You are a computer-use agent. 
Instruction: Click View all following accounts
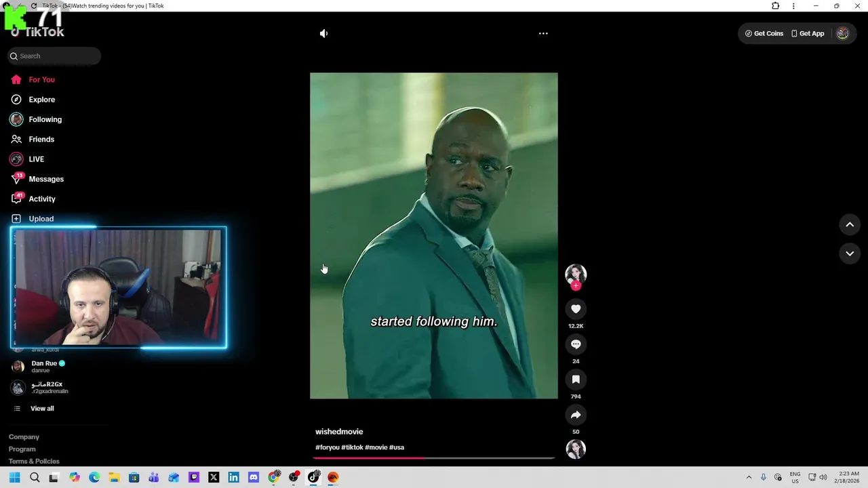click(34, 409)
